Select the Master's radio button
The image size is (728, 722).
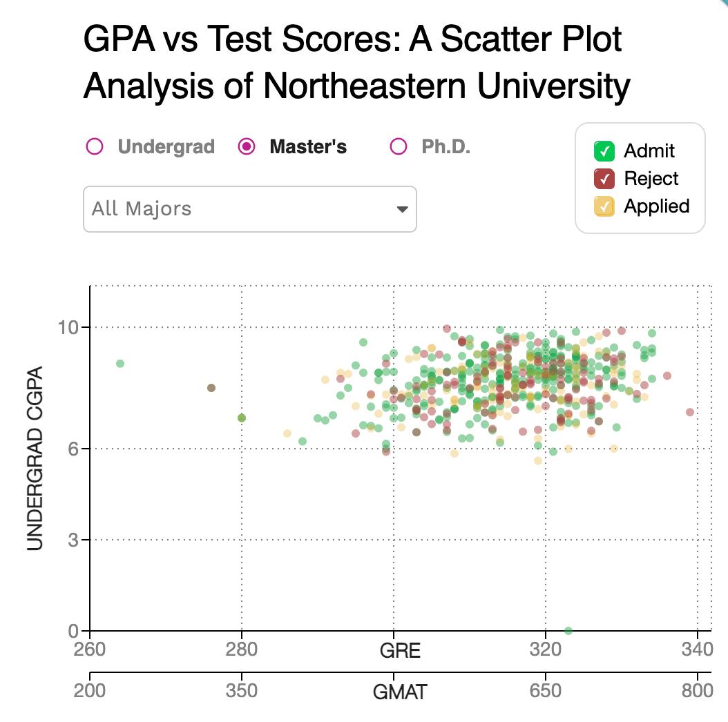247,147
